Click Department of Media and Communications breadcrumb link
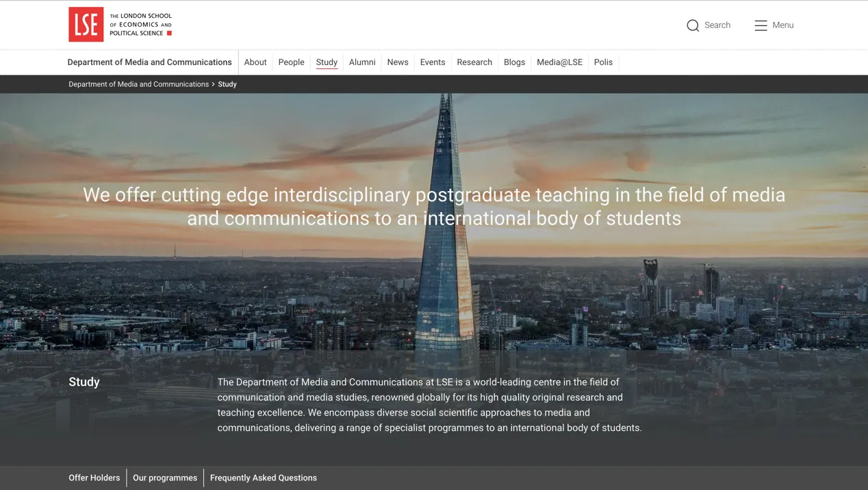The width and height of the screenshot is (868, 490). (x=138, y=84)
